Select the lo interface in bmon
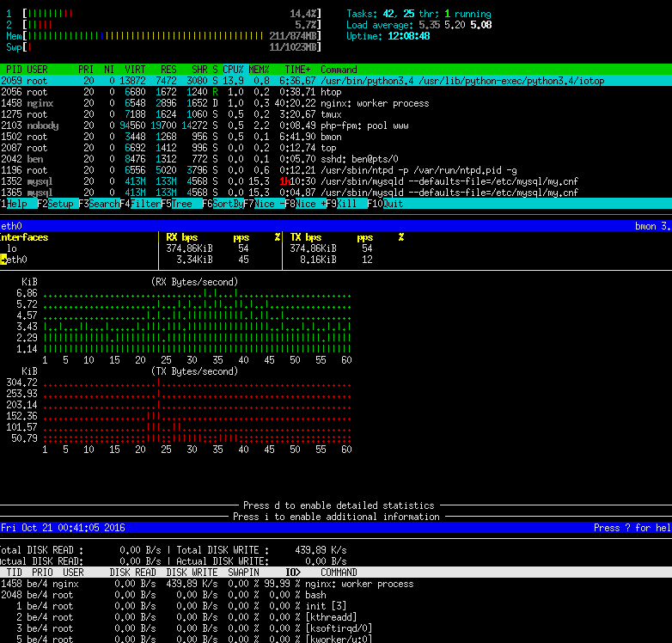 11,248
